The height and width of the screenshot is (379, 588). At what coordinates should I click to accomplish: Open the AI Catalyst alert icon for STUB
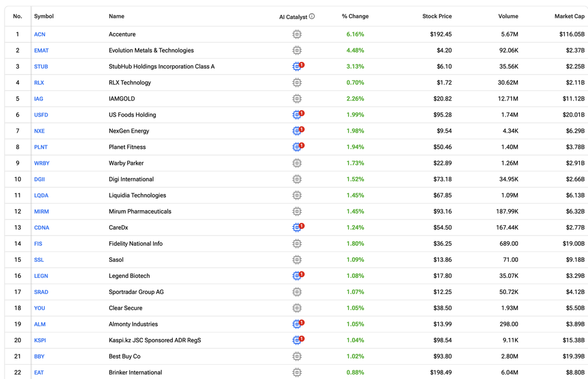(298, 67)
